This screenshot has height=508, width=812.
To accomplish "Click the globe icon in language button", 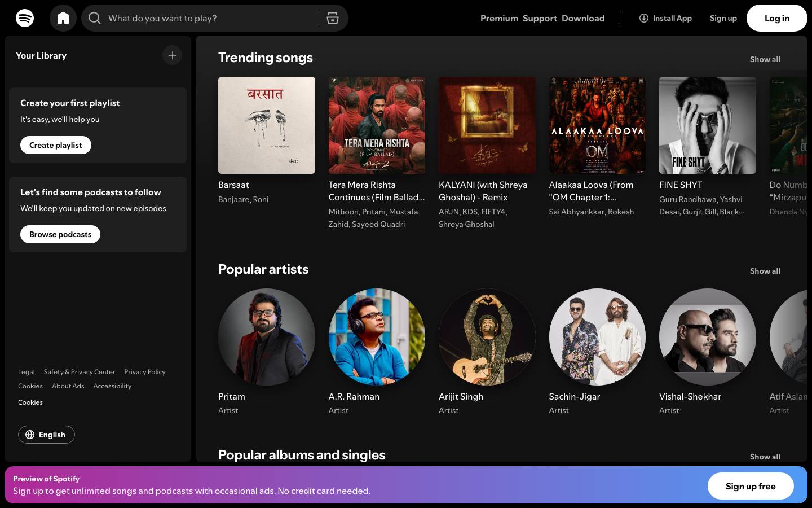I will (x=30, y=435).
